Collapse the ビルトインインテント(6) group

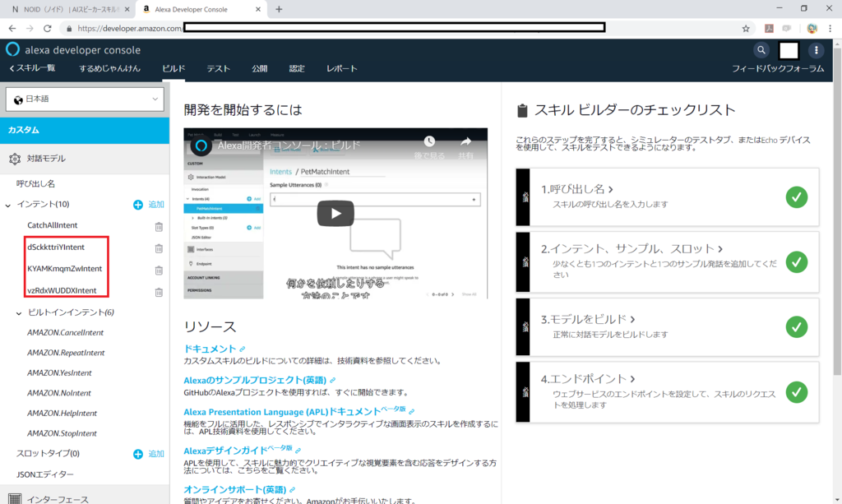tap(19, 313)
